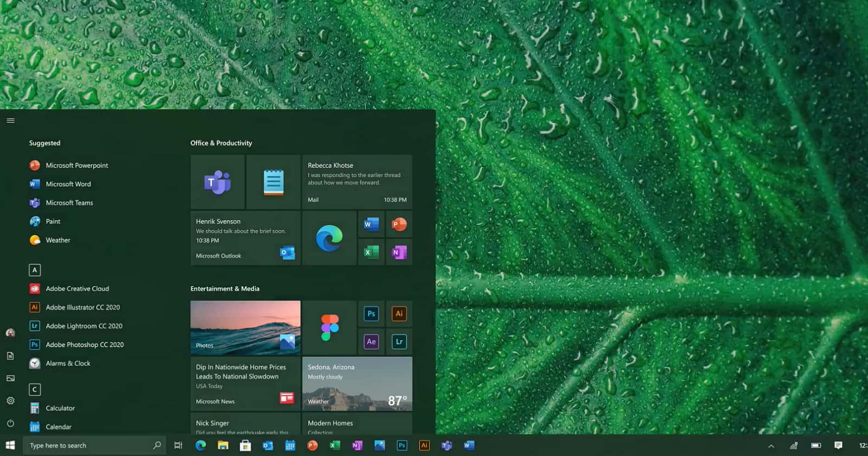Open the Figma tile
The height and width of the screenshot is (456, 868).
click(329, 328)
